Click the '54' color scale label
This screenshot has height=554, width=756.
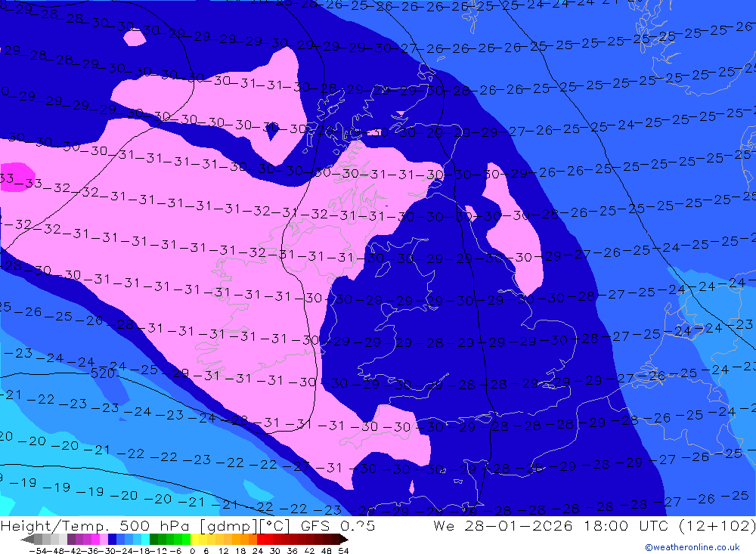(x=343, y=551)
